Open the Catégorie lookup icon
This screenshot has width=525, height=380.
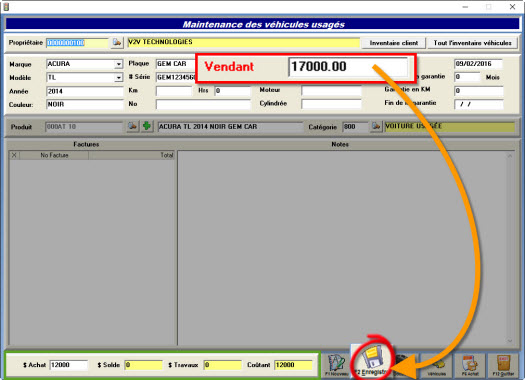pos(376,127)
